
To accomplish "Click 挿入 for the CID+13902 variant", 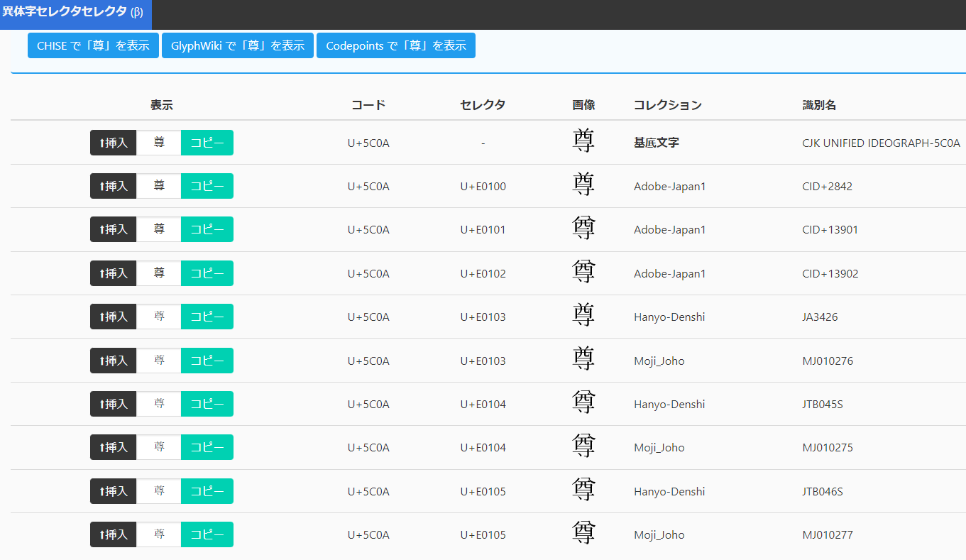I will [114, 273].
